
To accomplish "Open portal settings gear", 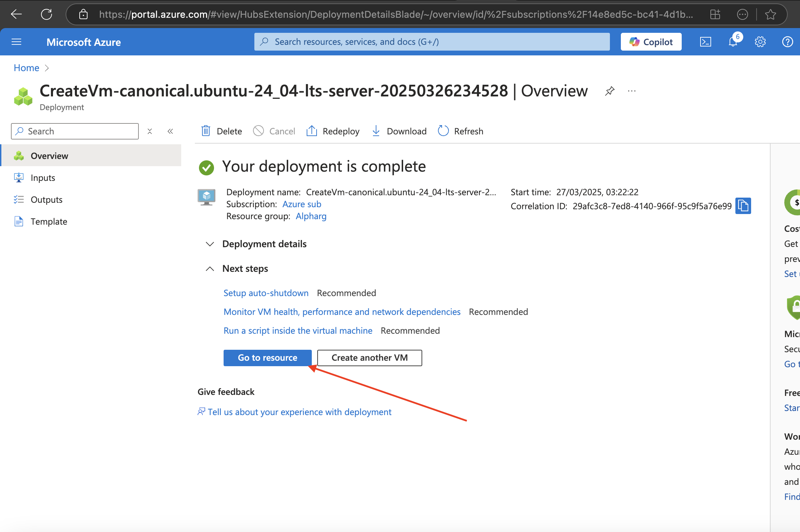I will coord(760,42).
